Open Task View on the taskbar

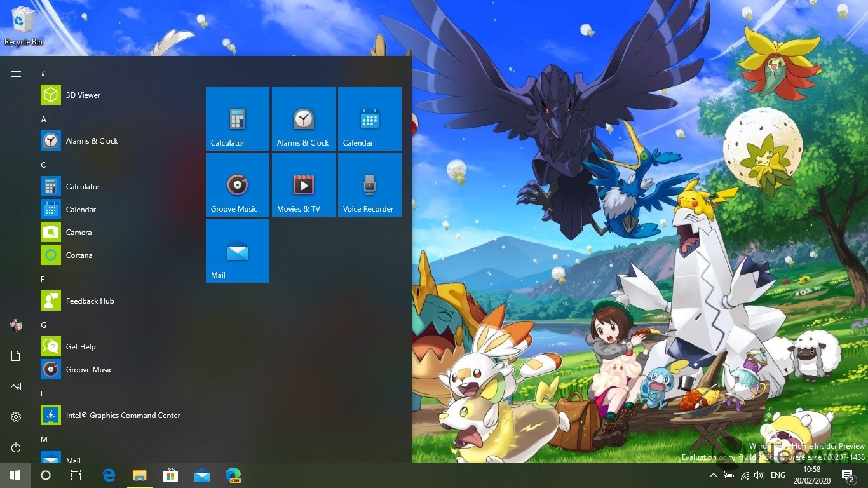76,475
